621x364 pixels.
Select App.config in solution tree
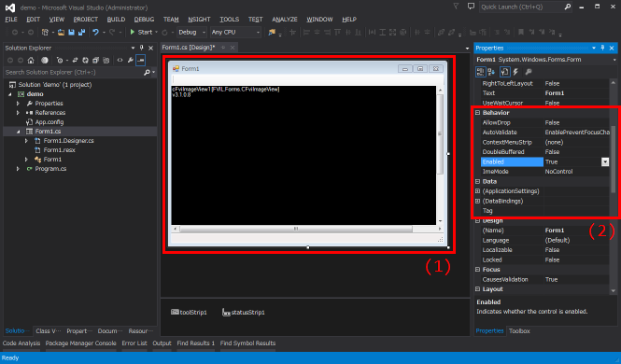pos(49,122)
